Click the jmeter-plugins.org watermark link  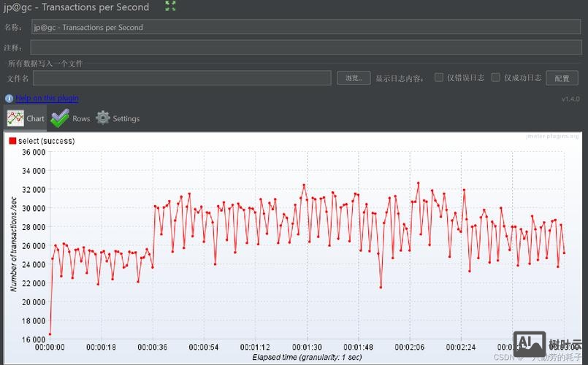tap(551, 136)
